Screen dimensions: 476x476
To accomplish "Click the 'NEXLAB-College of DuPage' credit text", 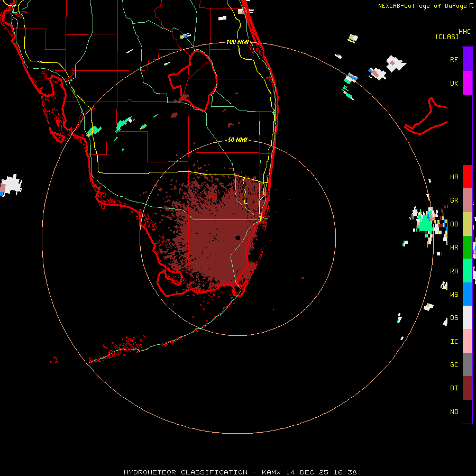I will [x=422, y=6].
